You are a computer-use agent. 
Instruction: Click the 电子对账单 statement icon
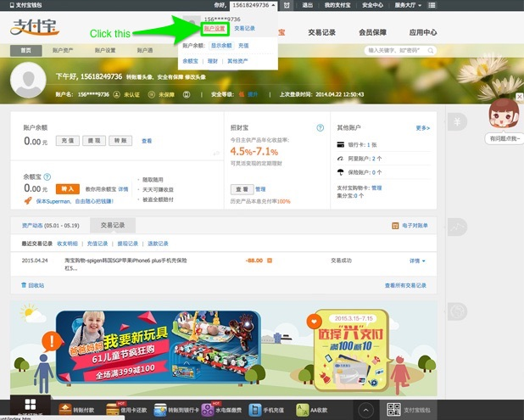[x=395, y=226]
